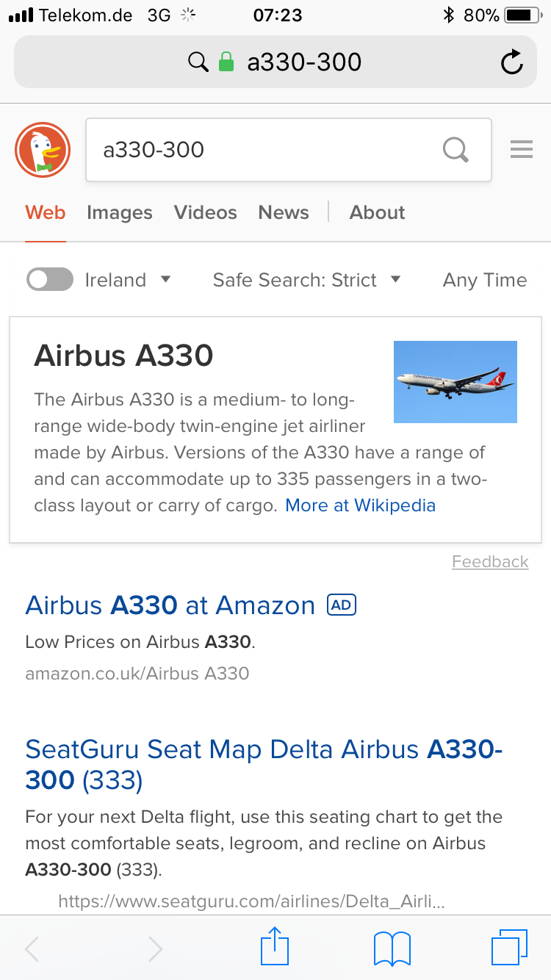This screenshot has height=980, width=551.
Task: Open the Any Time filter dropdown
Action: (x=485, y=280)
